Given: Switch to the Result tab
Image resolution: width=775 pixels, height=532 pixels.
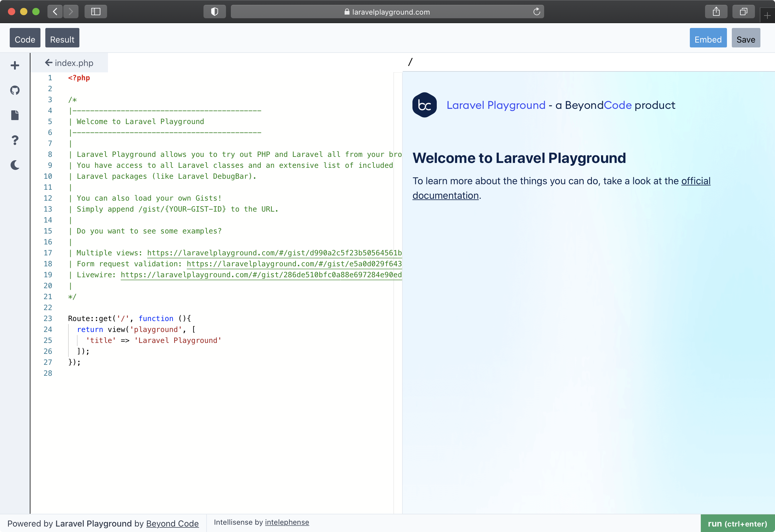Looking at the screenshot, I should pyautogui.click(x=62, y=38).
